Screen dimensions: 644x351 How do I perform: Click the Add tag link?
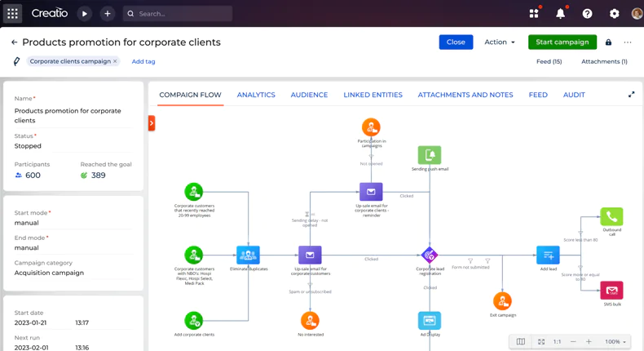click(143, 61)
